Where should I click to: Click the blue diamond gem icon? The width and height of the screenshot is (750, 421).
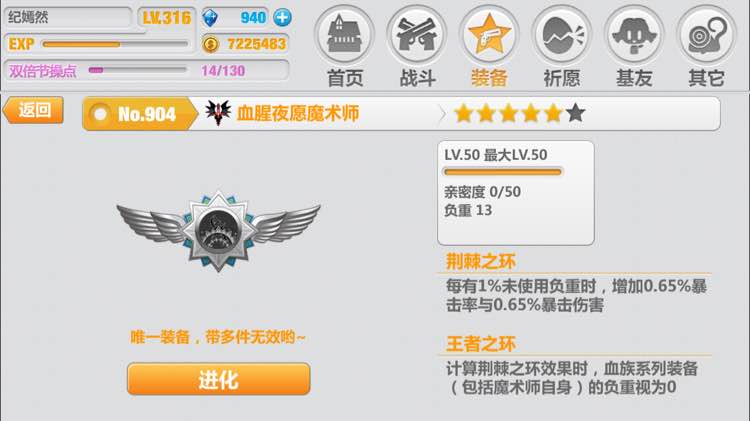pos(210,18)
